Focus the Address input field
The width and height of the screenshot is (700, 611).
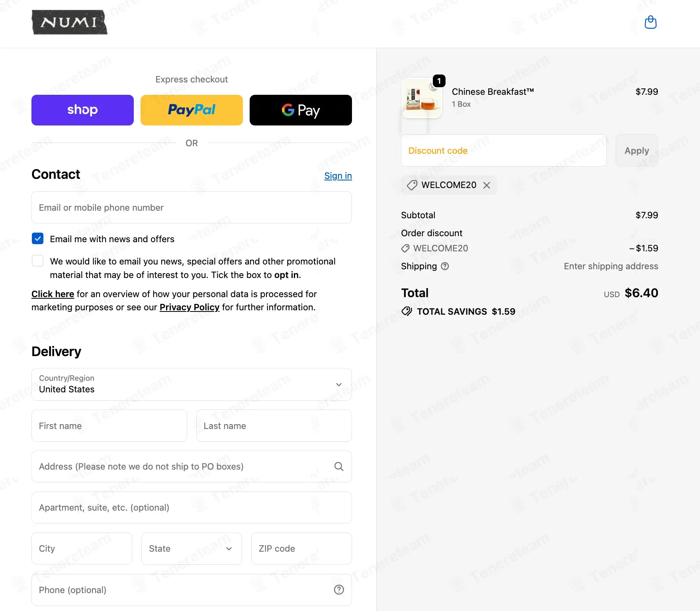click(192, 466)
